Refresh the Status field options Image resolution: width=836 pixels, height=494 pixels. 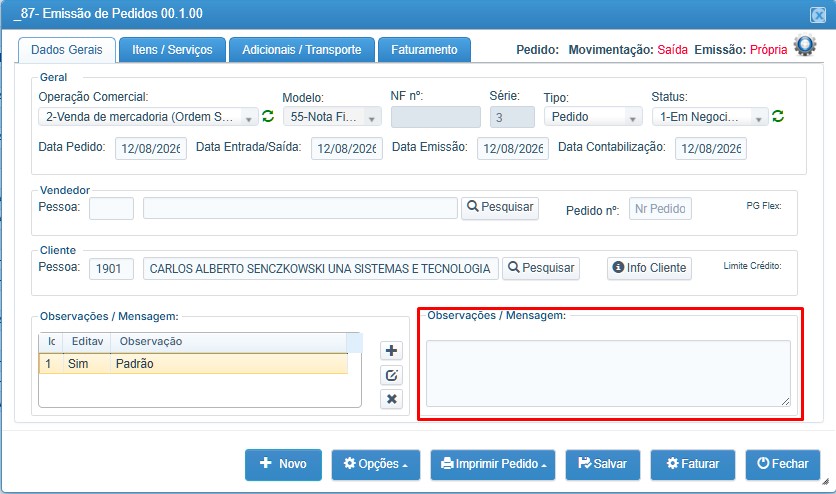pos(778,116)
